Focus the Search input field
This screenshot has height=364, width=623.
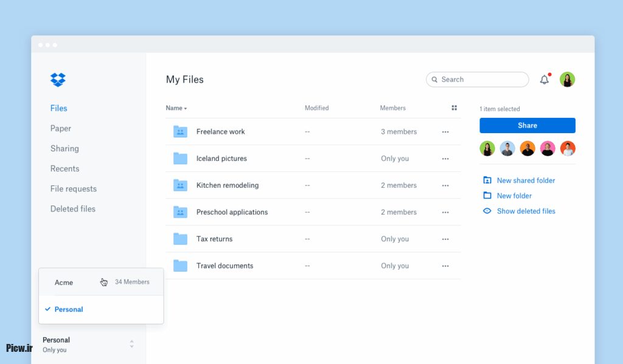[481, 80]
